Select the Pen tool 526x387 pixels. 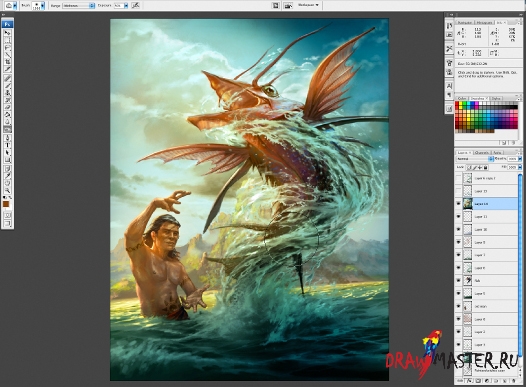[7, 138]
